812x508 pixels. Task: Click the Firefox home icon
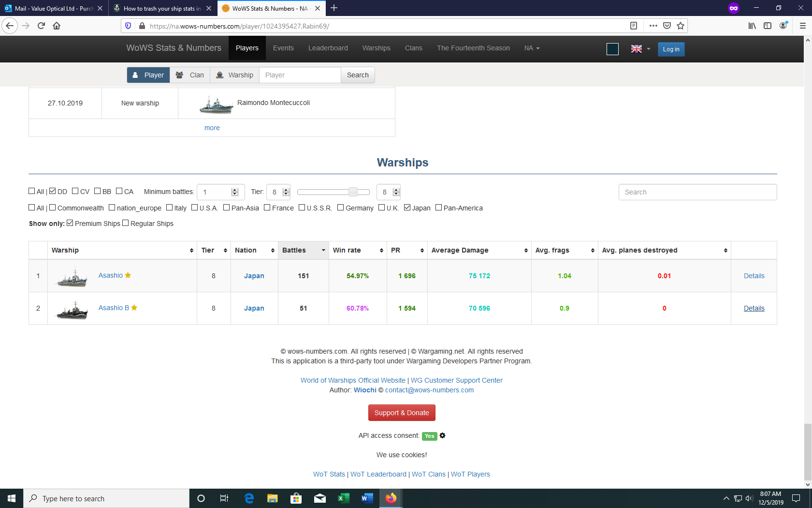click(57, 26)
